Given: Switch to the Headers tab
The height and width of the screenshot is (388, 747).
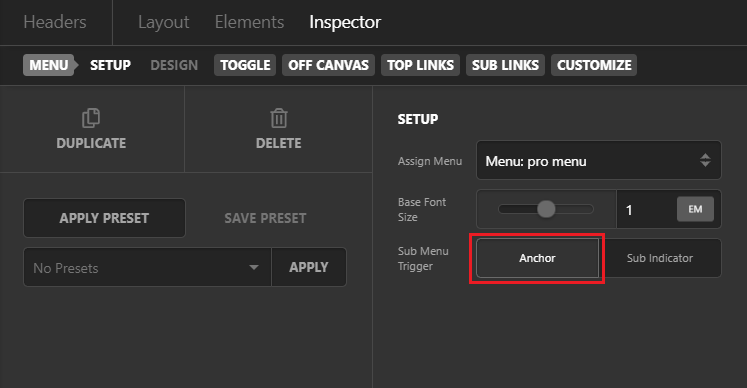Looking at the screenshot, I should tap(55, 22).
